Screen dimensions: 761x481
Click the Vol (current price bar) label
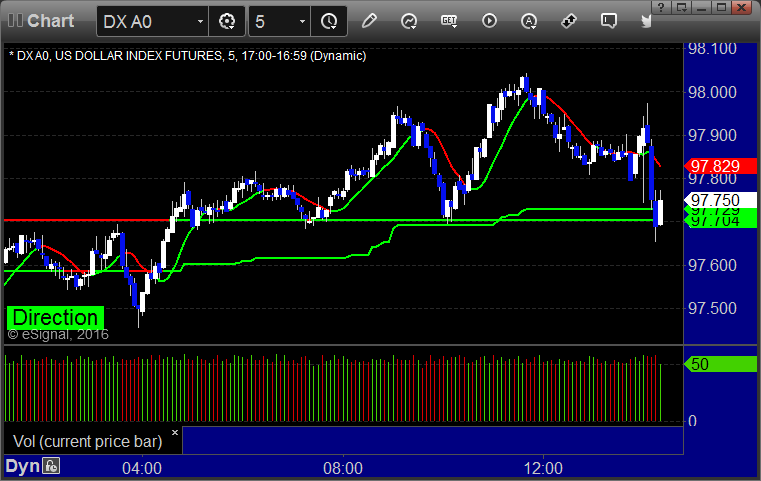[87, 441]
